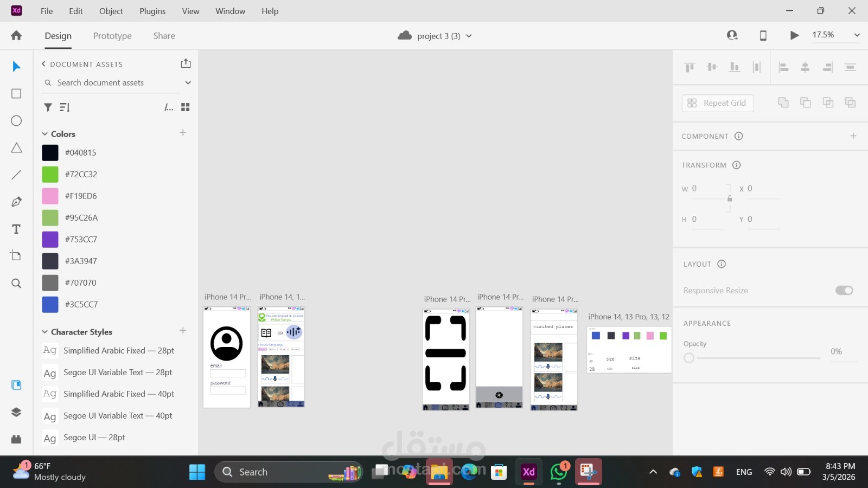
Task: Align left edges icon
Action: (x=783, y=67)
